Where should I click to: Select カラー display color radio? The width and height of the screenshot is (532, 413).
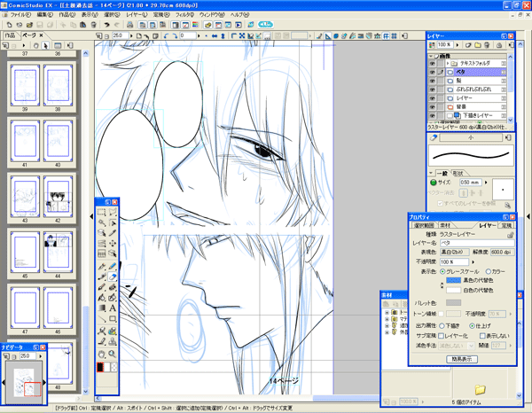click(489, 271)
